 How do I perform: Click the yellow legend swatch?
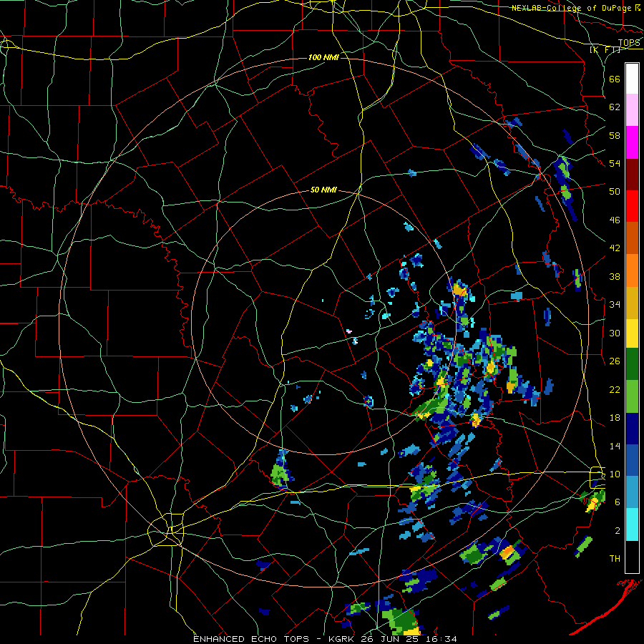click(632, 333)
